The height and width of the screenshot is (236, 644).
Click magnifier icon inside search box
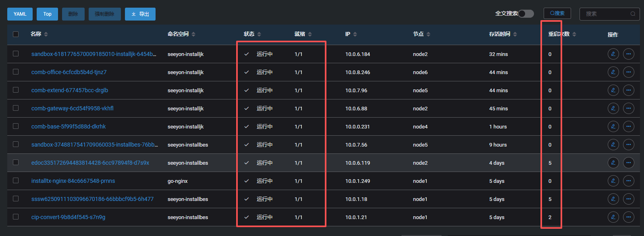point(633,14)
